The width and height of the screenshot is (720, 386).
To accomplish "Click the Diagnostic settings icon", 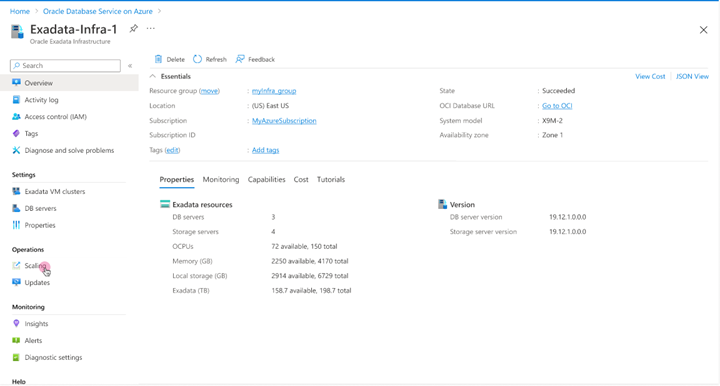I will pos(16,357).
